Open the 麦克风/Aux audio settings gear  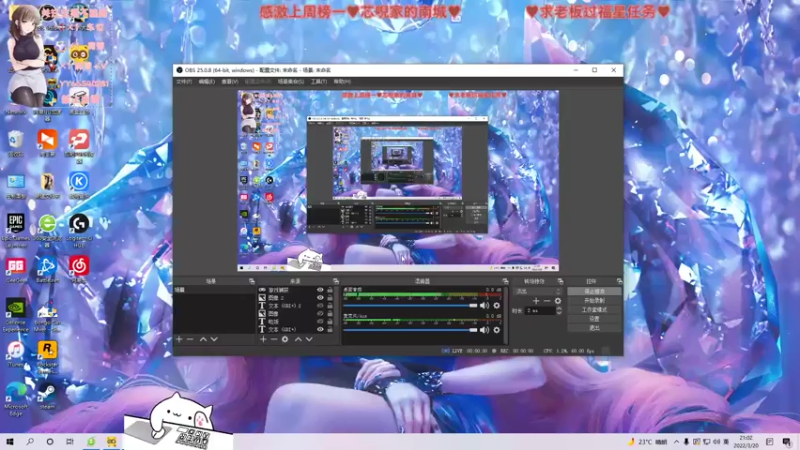click(x=496, y=330)
